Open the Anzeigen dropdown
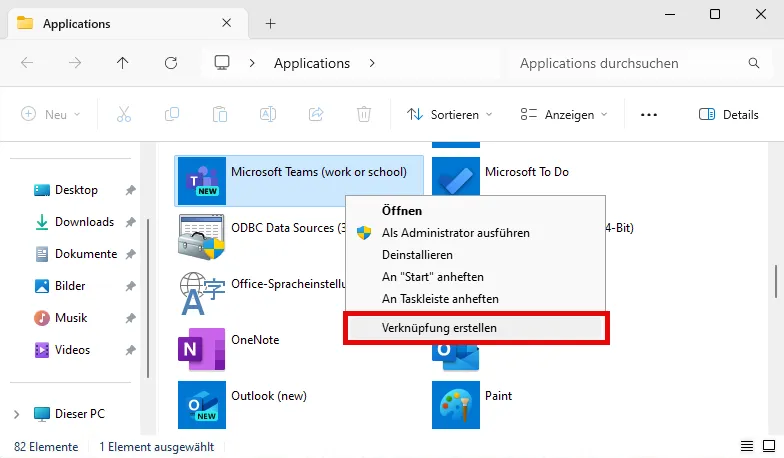Screen dimensions: 784x458 (564, 114)
